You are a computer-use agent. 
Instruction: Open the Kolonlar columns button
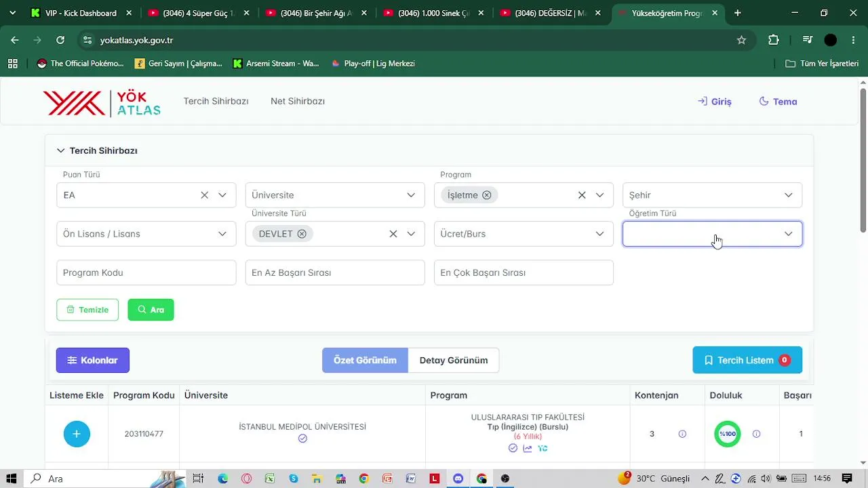pyautogui.click(x=93, y=361)
